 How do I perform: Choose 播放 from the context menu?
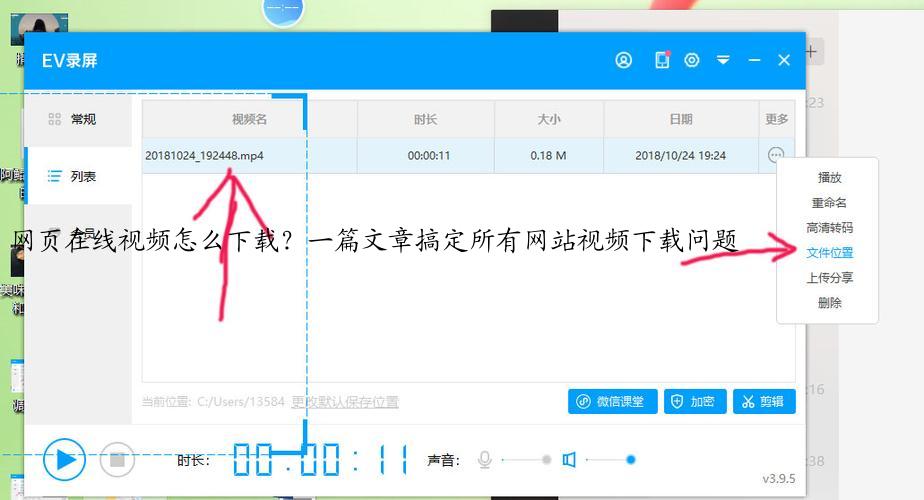pos(829,177)
